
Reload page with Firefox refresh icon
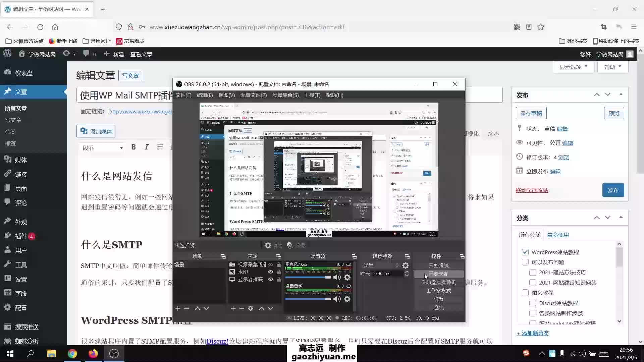click(x=40, y=27)
